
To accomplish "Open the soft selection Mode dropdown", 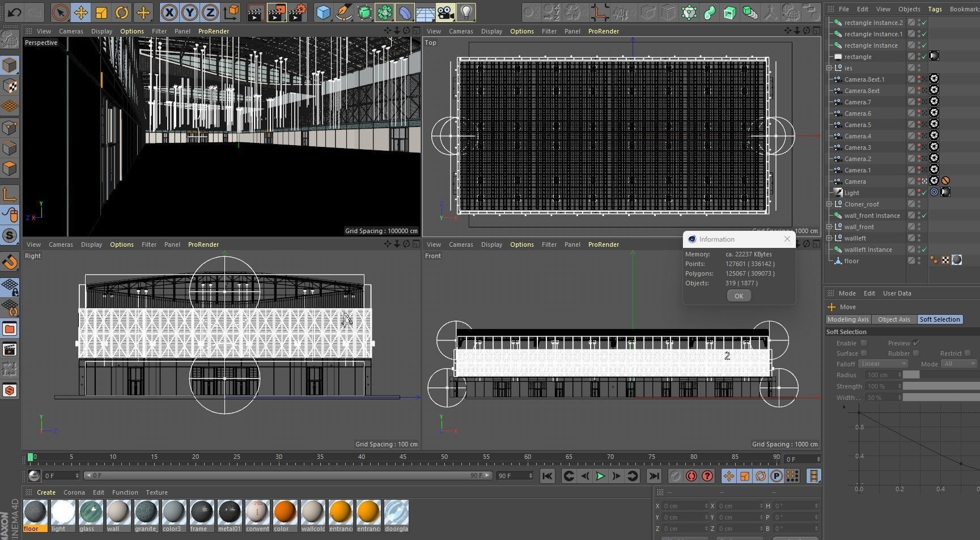I will coord(959,364).
